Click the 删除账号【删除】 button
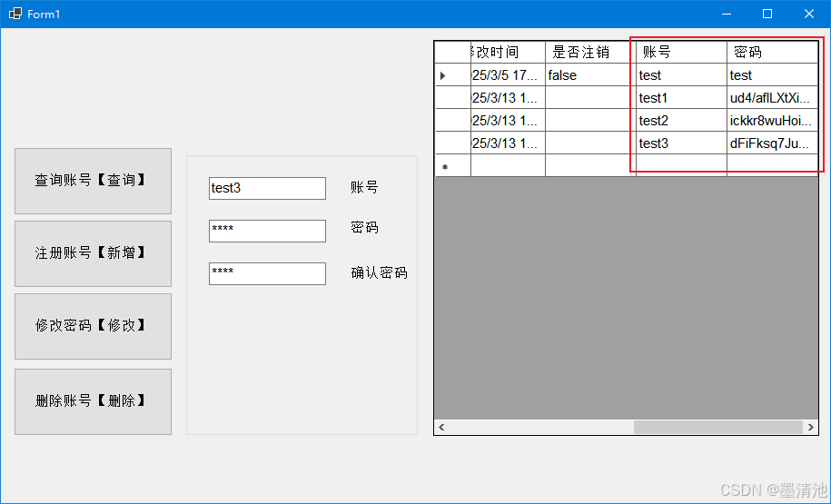Viewport: 831px width, 504px height. point(94,401)
